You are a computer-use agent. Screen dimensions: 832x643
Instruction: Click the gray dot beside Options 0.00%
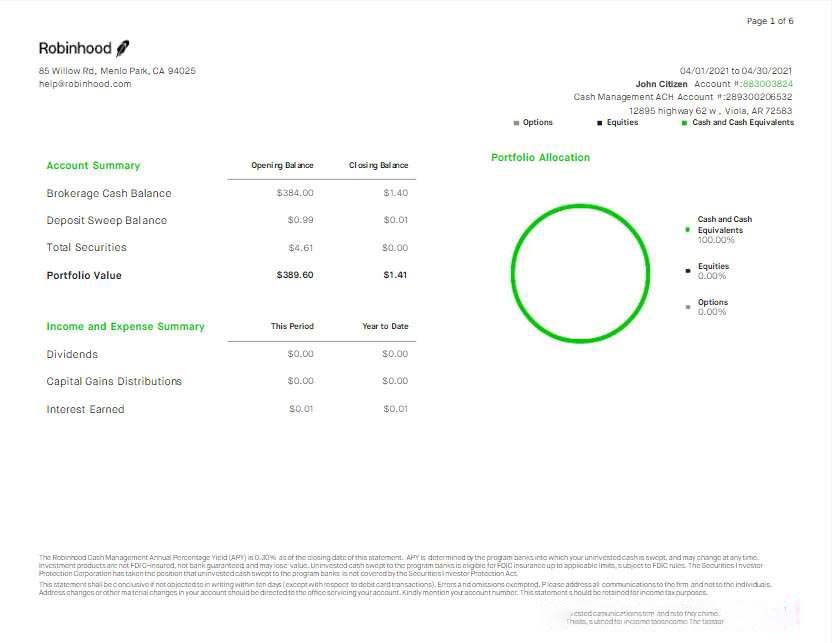pos(688,307)
